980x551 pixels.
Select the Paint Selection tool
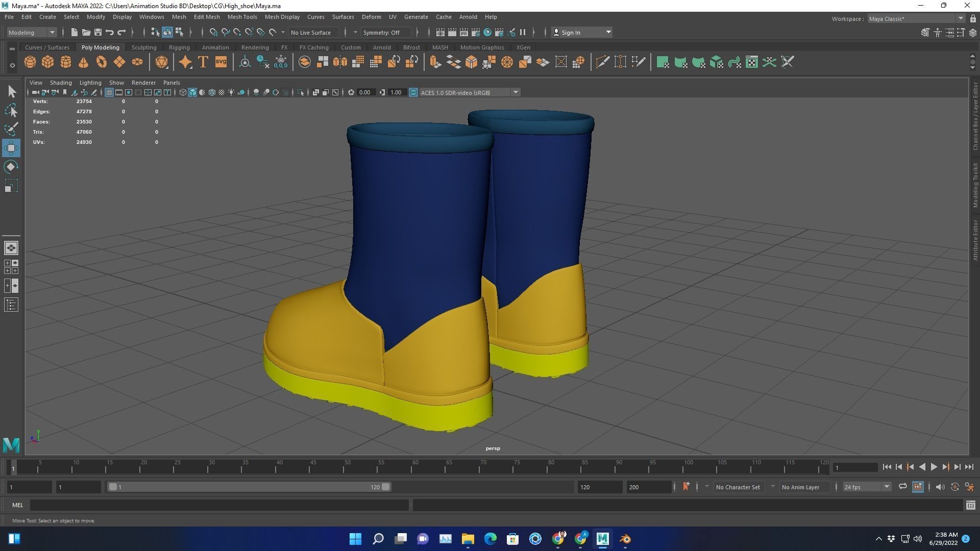(11, 129)
